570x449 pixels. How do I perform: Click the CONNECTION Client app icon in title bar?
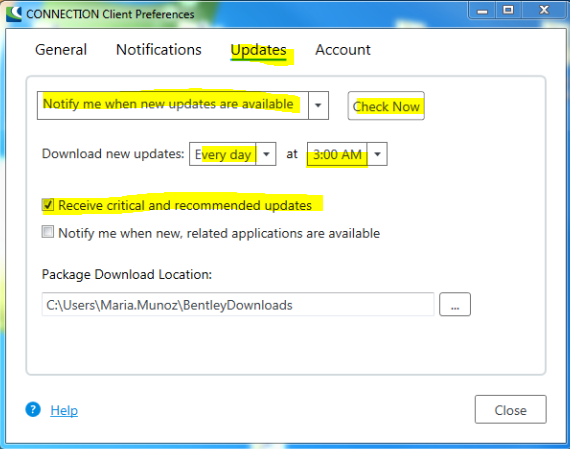[x=14, y=14]
